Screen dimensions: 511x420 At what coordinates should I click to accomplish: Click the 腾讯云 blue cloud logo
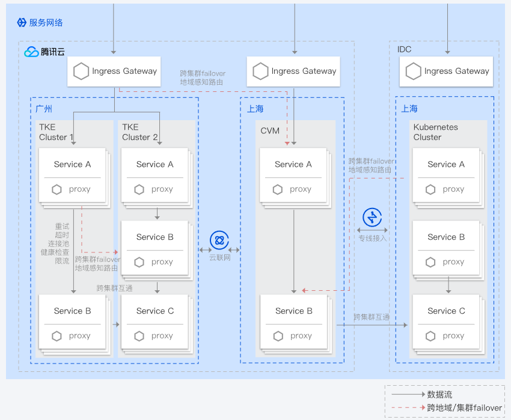click(x=31, y=52)
